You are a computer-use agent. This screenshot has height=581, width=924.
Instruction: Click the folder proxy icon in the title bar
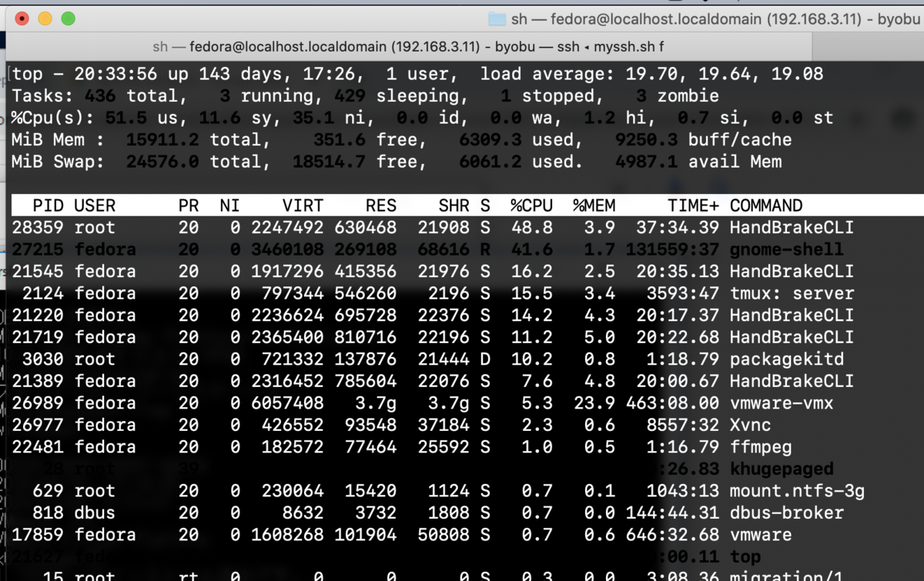[497, 18]
